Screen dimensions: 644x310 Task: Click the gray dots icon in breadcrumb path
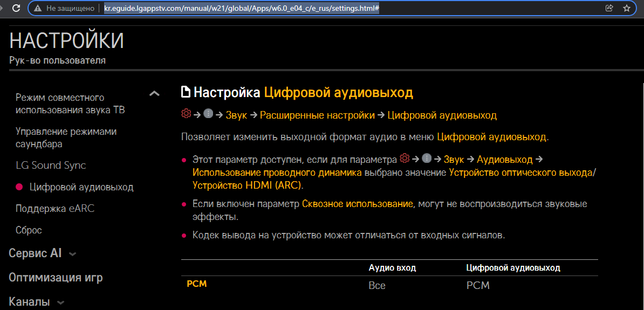[x=208, y=114]
